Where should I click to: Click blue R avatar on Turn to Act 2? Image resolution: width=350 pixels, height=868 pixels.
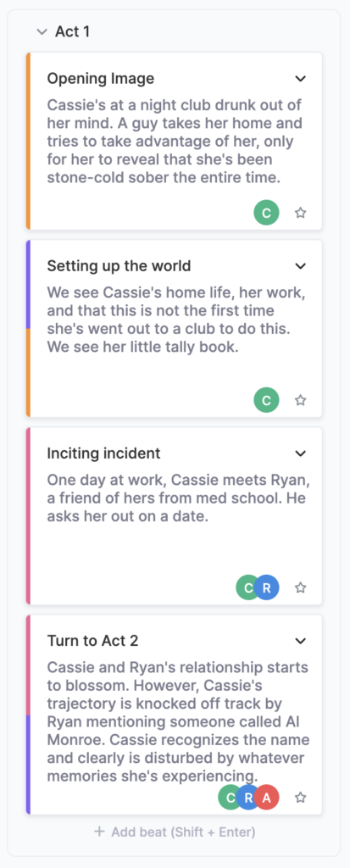tap(248, 797)
